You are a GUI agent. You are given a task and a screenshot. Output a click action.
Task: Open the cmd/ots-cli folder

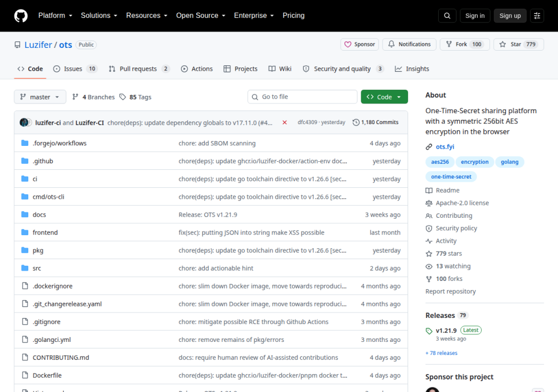48,197
